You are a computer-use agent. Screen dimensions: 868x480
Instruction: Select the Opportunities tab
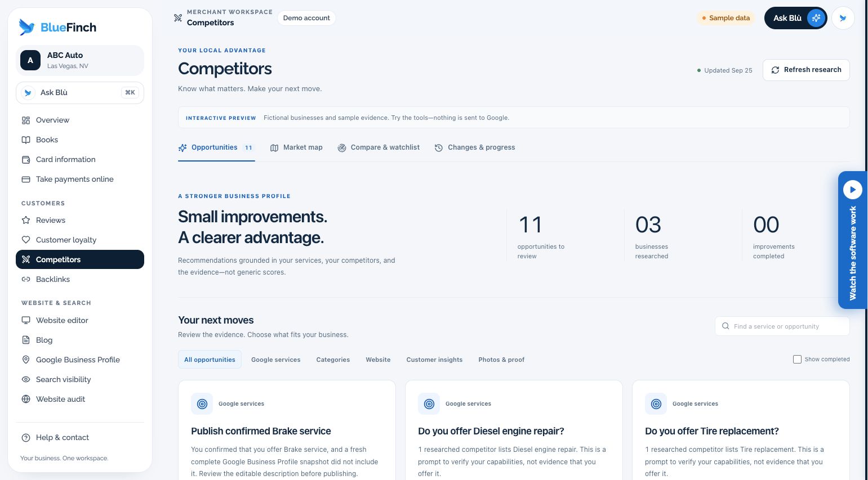pyautogui.click(x=216, y=147)
